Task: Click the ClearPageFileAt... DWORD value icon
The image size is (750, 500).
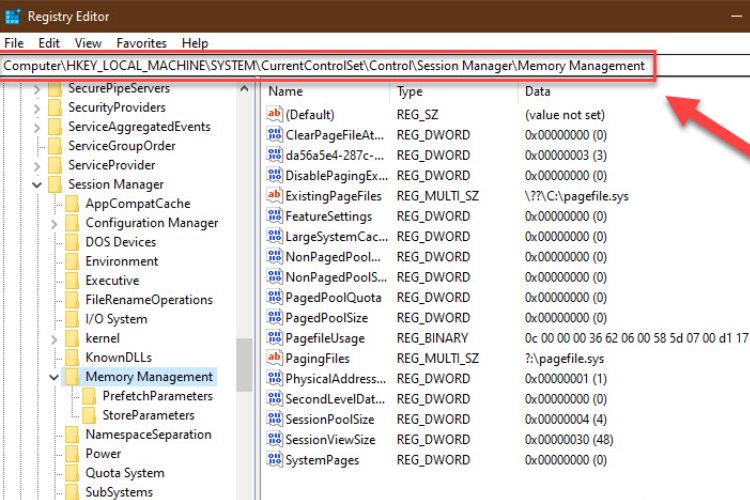Action: point(275,134)
